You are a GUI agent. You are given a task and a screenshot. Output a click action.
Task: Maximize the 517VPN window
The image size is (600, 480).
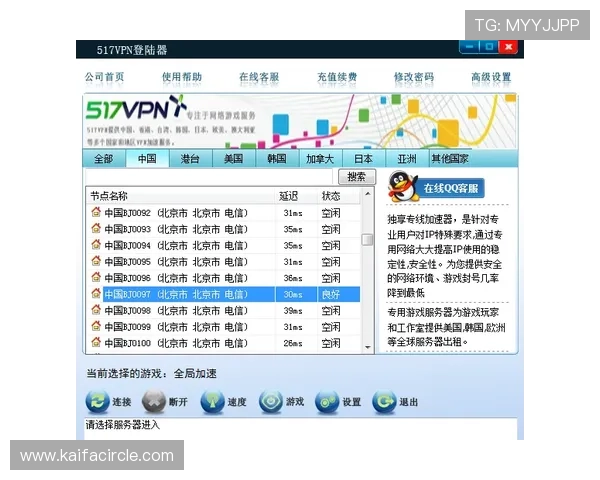(x=489, y=47)
